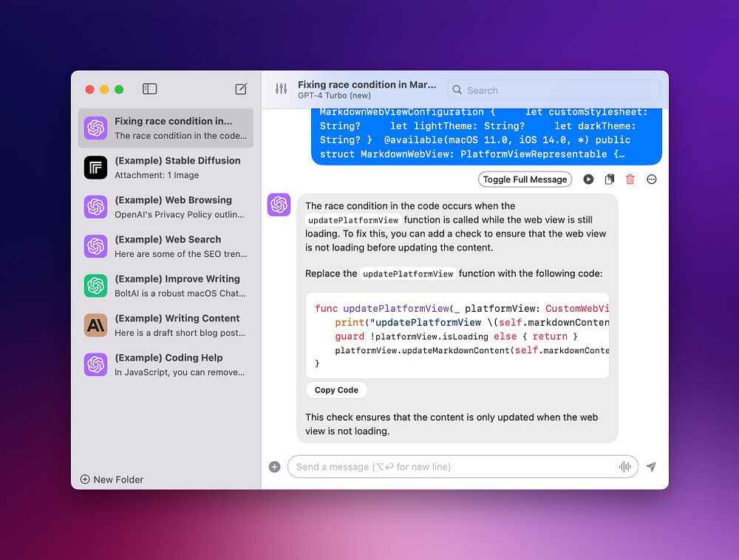Click text 'Attachment: 1 Image'
739x560 pixels.
pyautogui.click(x=157, y=175)
